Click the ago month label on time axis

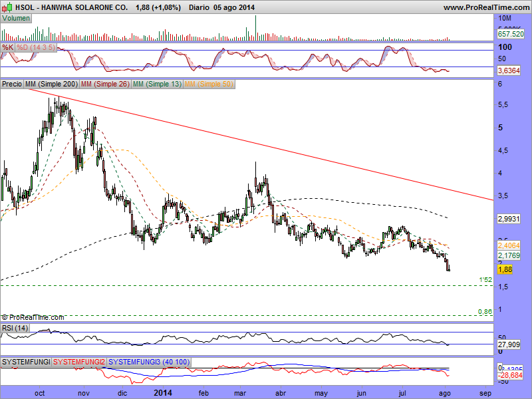tap(445, 393)
